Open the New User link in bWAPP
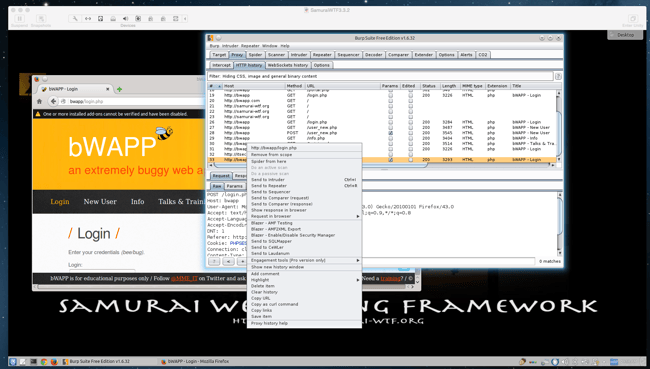 pos(100,201)
